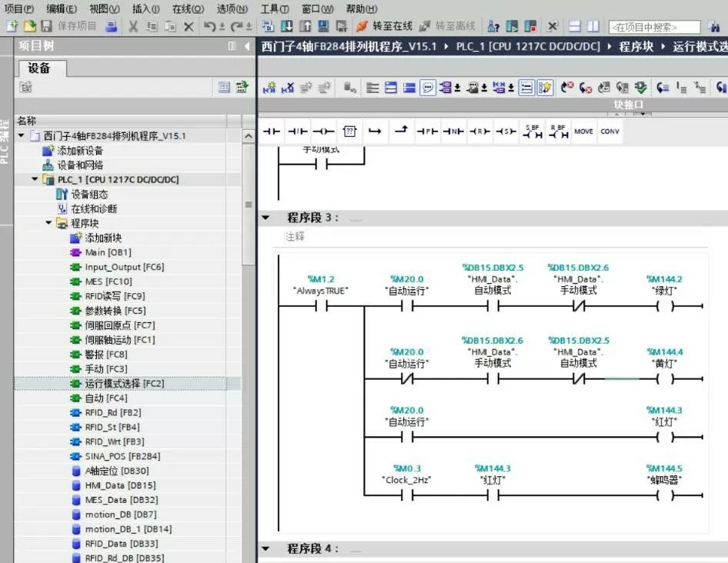The height and width of the screenshot is (563, 728).
Task: Click the empty box instruction icon
Action: 349,132
